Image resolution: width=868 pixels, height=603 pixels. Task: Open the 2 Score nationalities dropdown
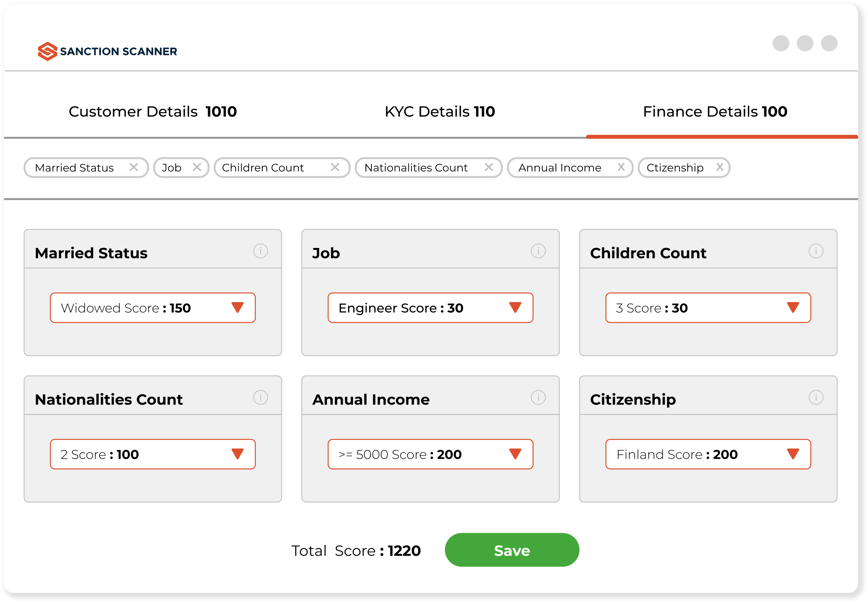pyautogui.click(x=153, y=454)
